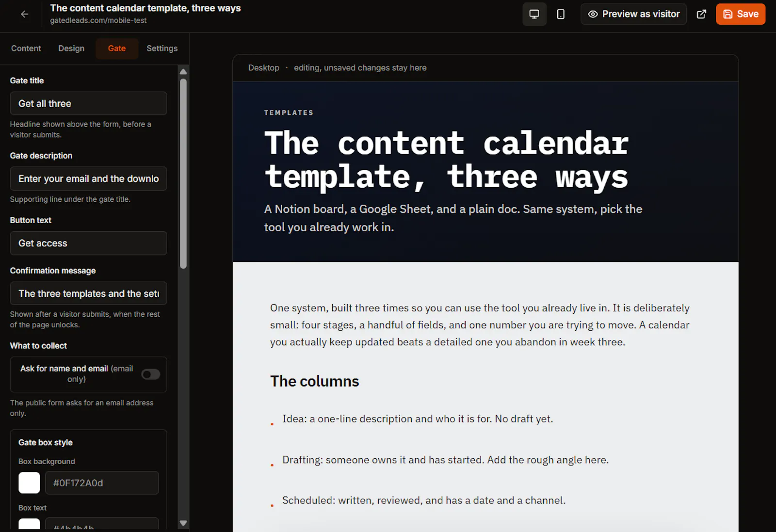Switch to mobile preview icon
Screen dimensions: 776x532
coord(561,14)
